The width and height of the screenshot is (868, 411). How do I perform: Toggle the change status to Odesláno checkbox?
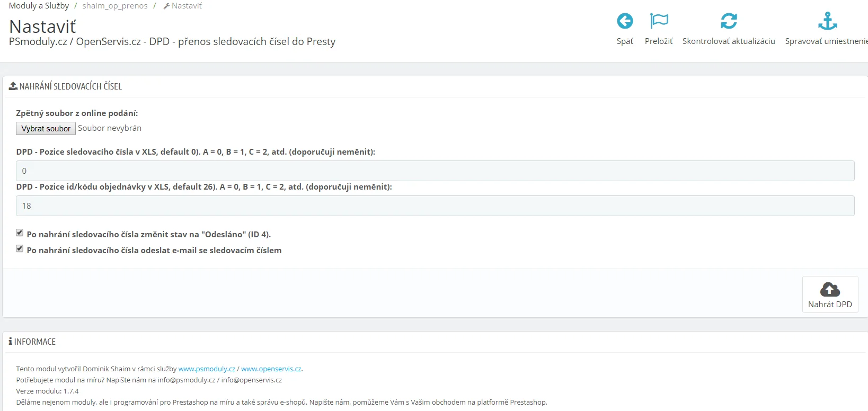(20, 233)
